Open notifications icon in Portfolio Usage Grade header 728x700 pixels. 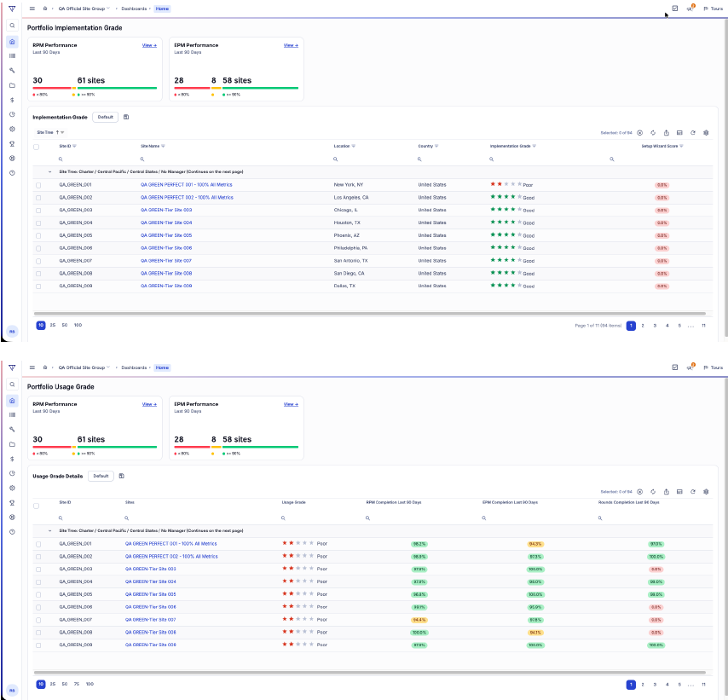point(690,367)
